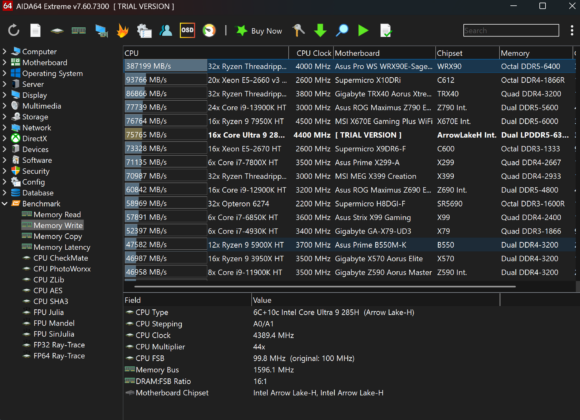Expand the Server tree node
580x420 pixels.
tap(4, 84)
